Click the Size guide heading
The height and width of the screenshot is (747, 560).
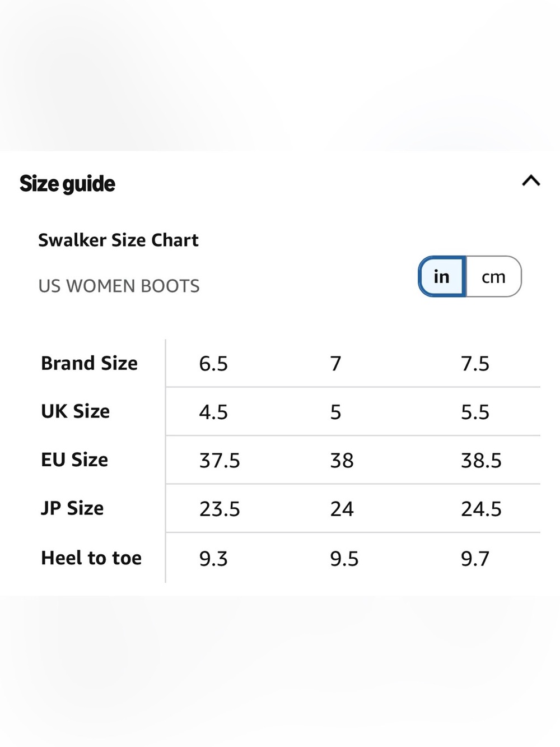click(67, 184)
